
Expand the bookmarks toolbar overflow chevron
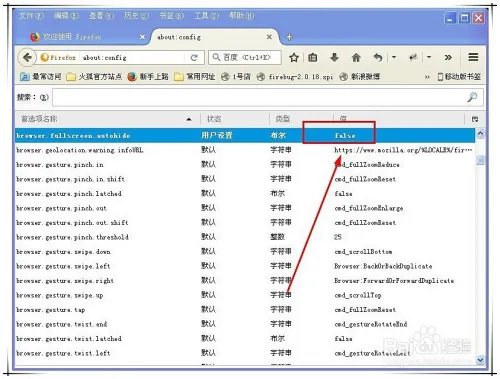tap(427, 77)
